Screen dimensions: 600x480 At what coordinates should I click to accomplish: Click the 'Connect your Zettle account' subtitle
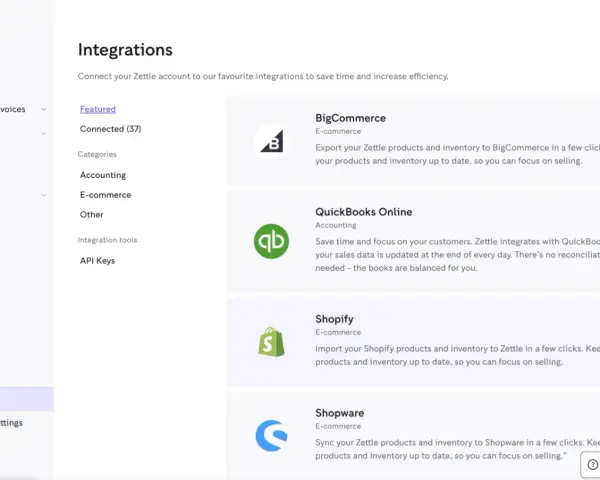(x=263, y=76)
